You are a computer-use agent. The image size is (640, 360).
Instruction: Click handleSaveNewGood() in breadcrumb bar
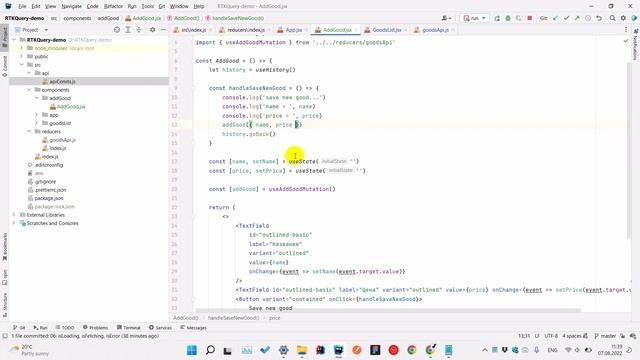(233, 318)
